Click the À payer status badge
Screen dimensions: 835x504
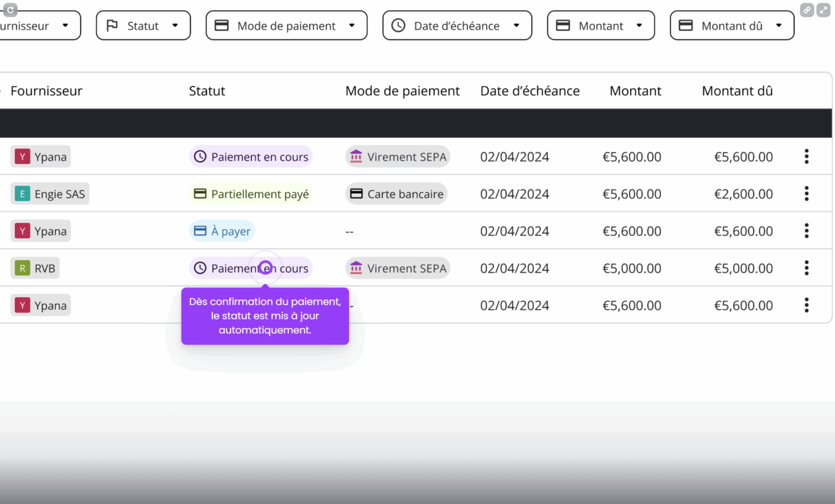(222, 231)
